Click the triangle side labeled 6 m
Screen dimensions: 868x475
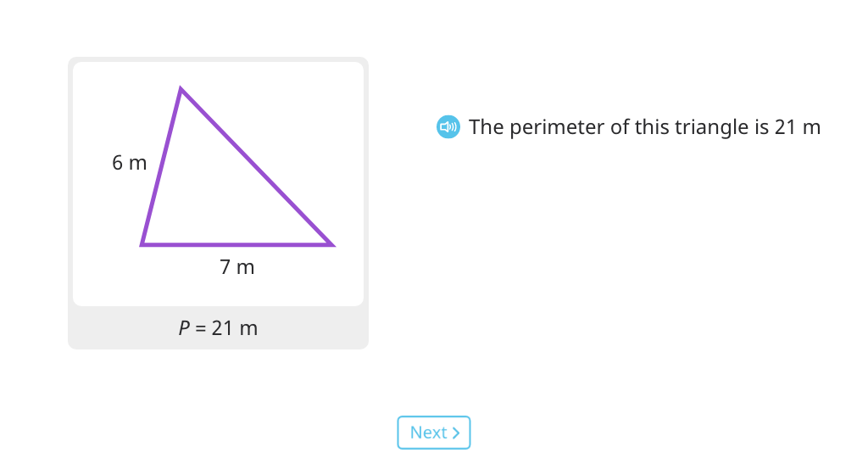tap(161, 166)
